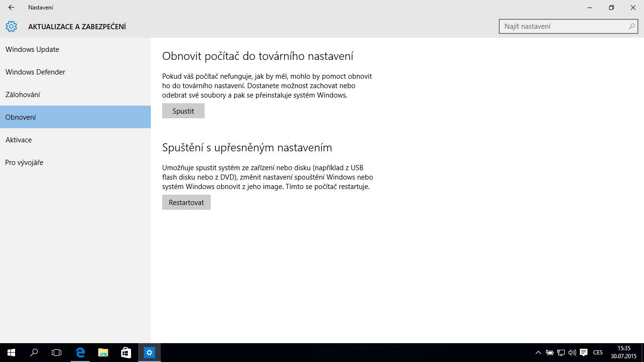Click the search magnifier in Najít nastavení

coord(632,26)
